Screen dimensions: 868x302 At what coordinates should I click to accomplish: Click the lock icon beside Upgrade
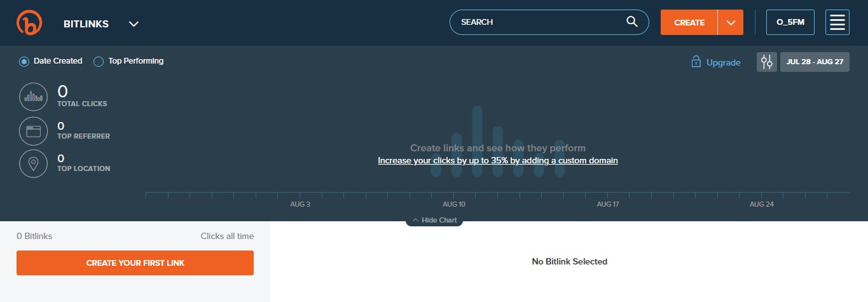696,62
